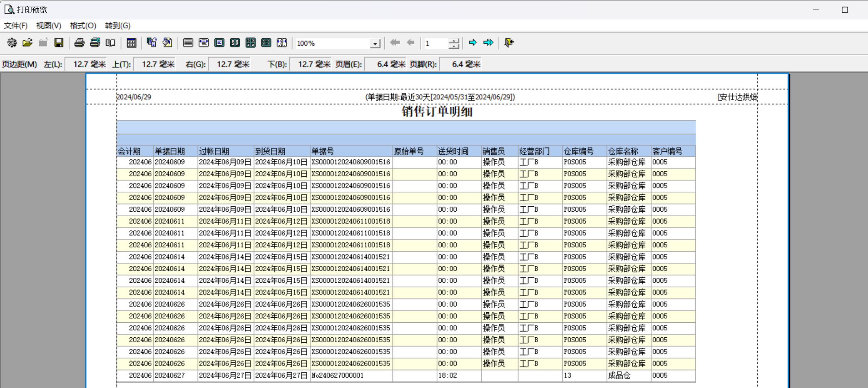Go to next page with cyan arrow
868x388 pixels.
(473, 43)
